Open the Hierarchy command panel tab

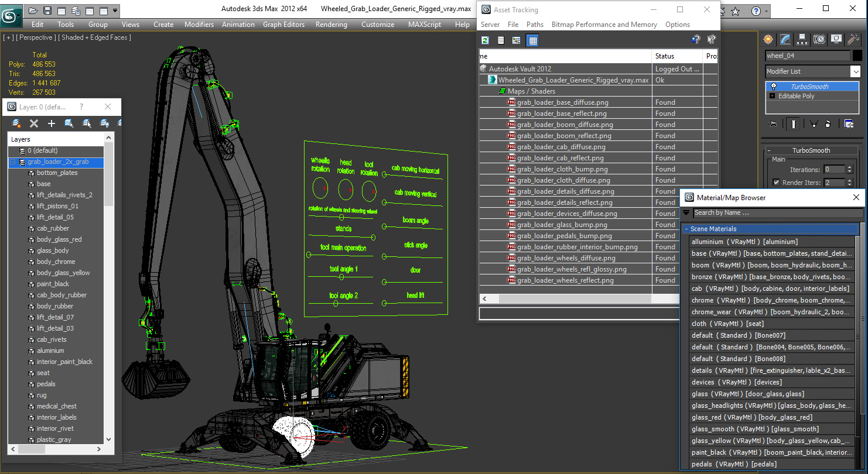802,39
